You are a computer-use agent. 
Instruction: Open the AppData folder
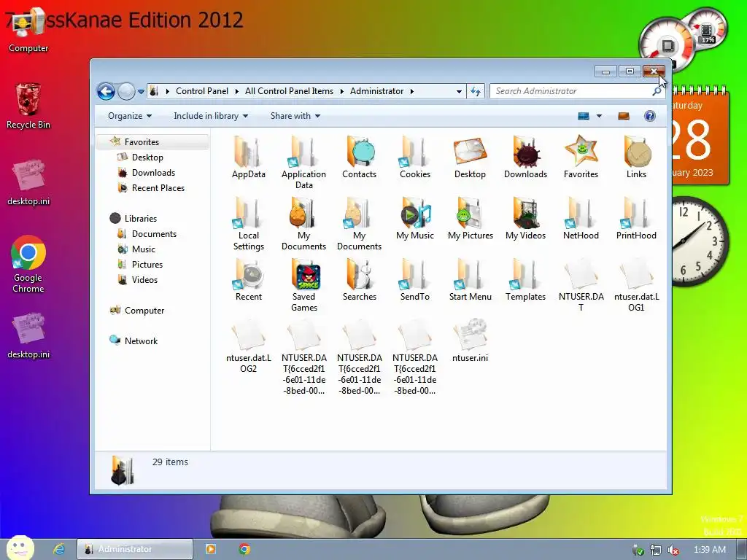tap(248, 157)
